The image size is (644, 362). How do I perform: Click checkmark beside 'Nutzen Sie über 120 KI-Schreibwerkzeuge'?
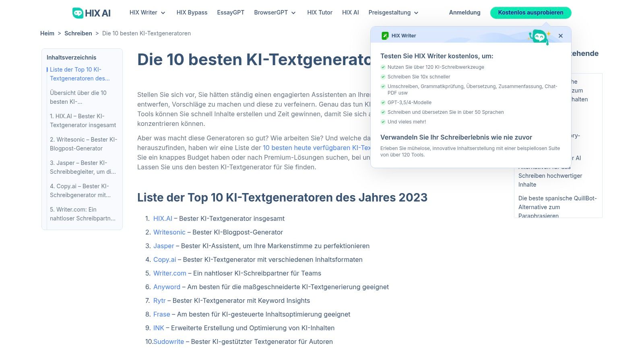tap(383, 67)
